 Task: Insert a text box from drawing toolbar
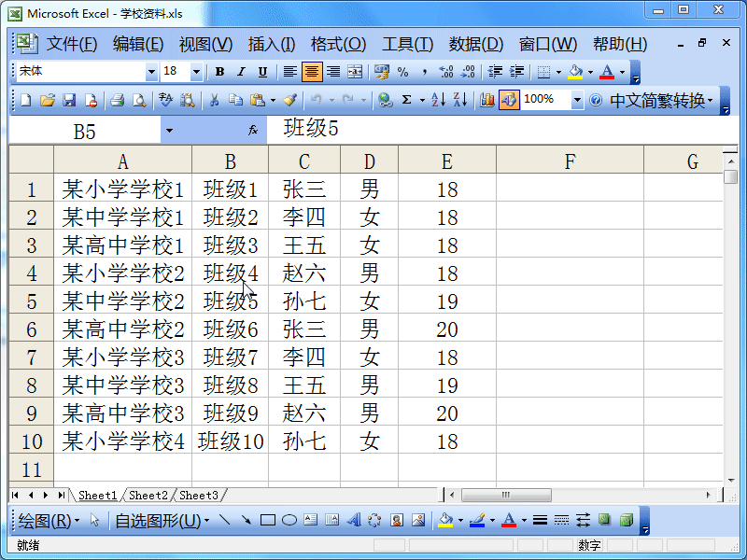click(x=311, y=520)
